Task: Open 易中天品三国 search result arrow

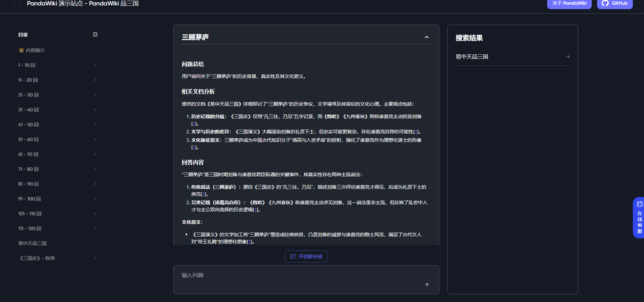Action: [x=568, y=57]
